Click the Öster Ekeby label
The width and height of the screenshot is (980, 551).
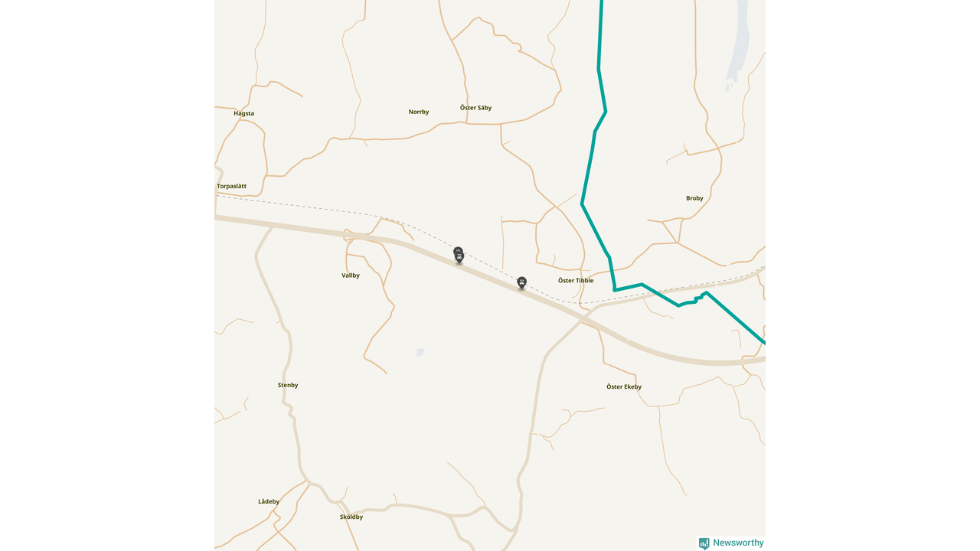[x=624, y=387]
